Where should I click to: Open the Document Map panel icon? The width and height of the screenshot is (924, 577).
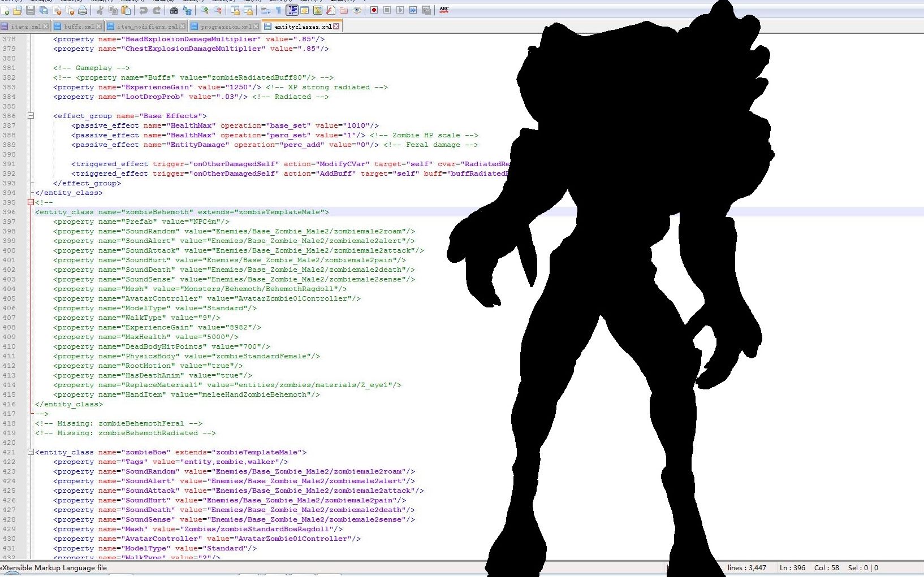coord(317,10)
